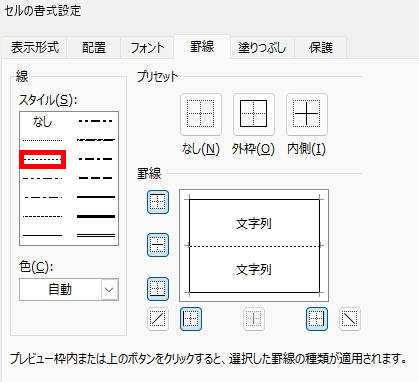Select the medium dash-dot-dot line style at top
The image size is (419, 382).
[96, 121]
